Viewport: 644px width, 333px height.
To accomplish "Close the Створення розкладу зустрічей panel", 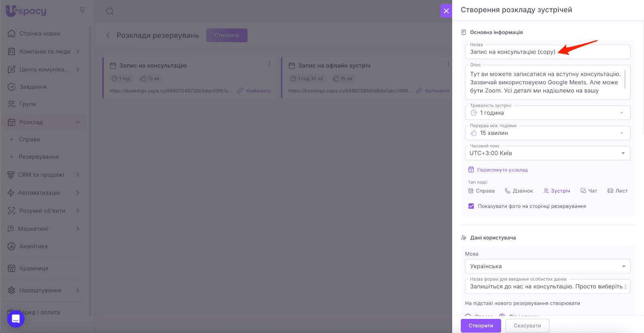I will pos(446,11).
